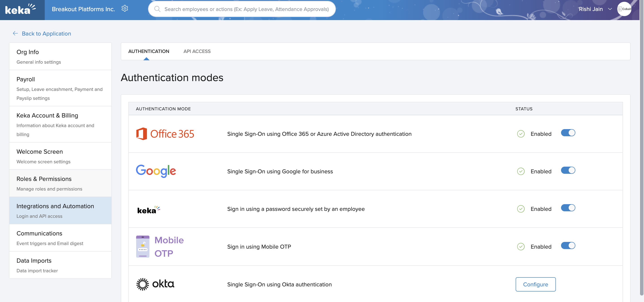Screen dimensions: 644x302
Task: Click the Keka password authentication logo
Action: pos(148,210)
